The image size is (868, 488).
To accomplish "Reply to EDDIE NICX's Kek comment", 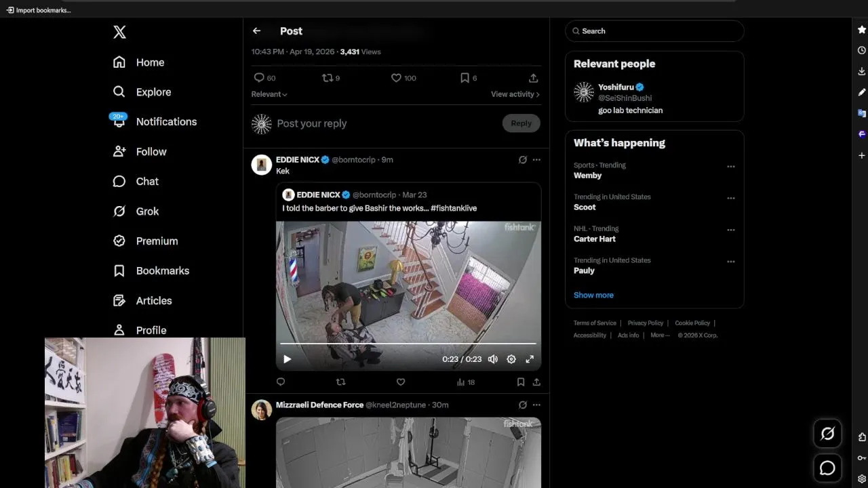I will click(x=281, y=382).
